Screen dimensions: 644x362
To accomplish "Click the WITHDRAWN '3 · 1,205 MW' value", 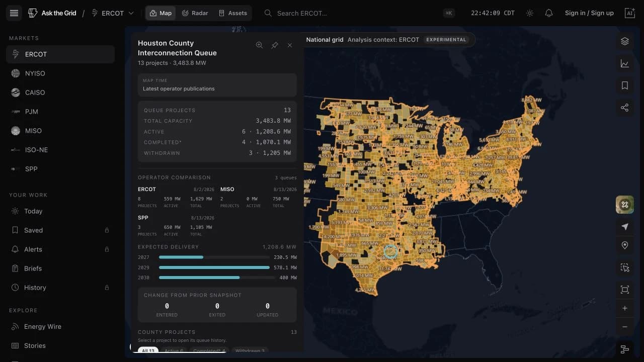I will pos(270,153).
